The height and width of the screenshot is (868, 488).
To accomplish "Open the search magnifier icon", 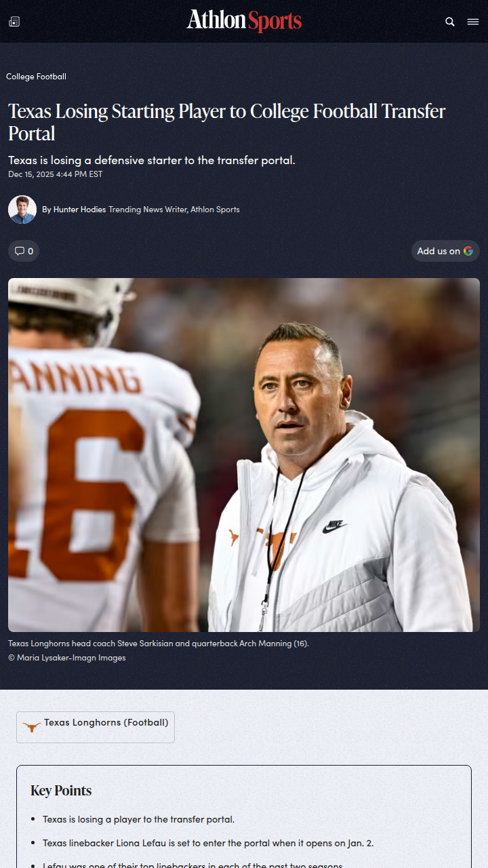I will pyautogui.click(x=450, y=22).
